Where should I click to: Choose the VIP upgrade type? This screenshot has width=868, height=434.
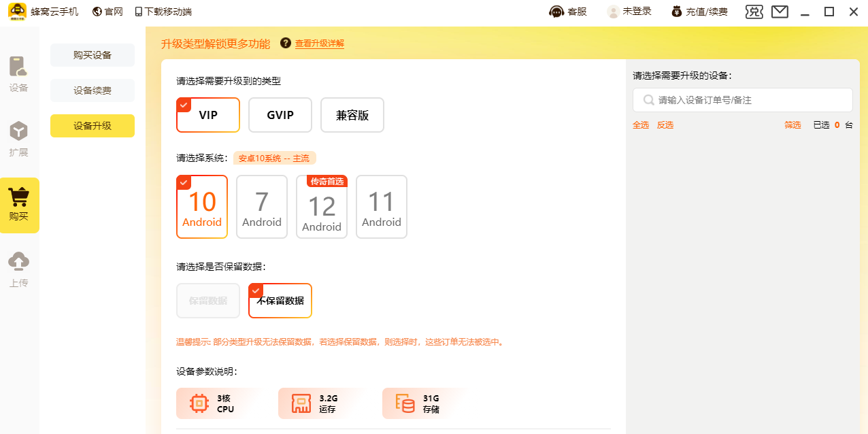(x=208, y=115)
